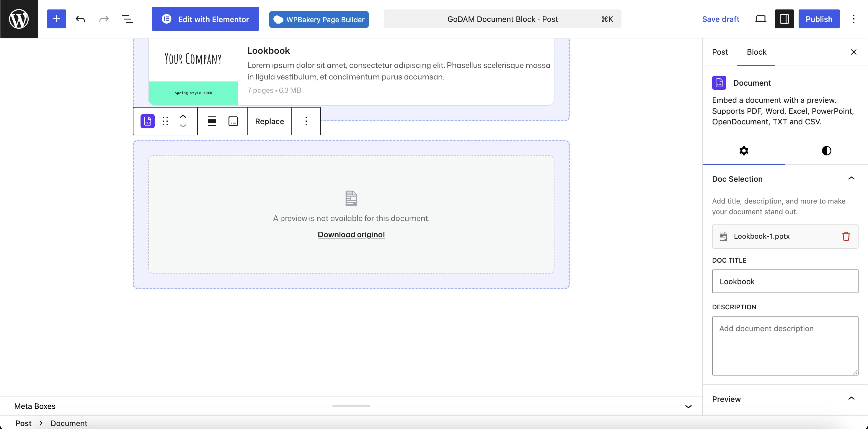Open the block Align toolbar option
This screenshot has width=868, height=429.
(x=212, y=121)
